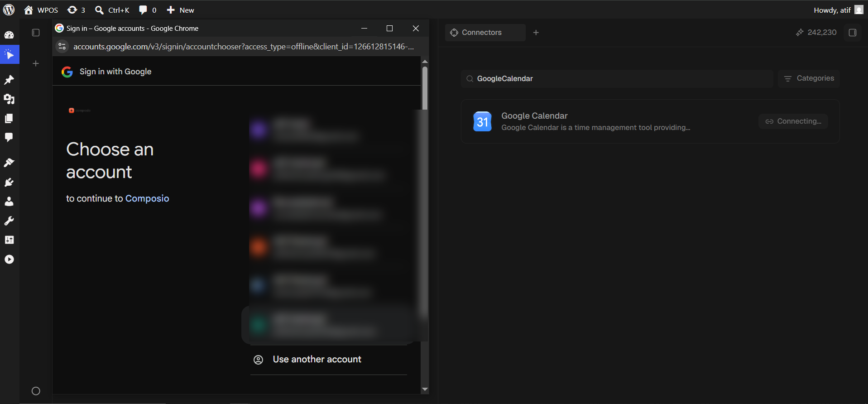Click the user avatar beside Howdy, atif
The image size is (868, 404).
[859, 10]
